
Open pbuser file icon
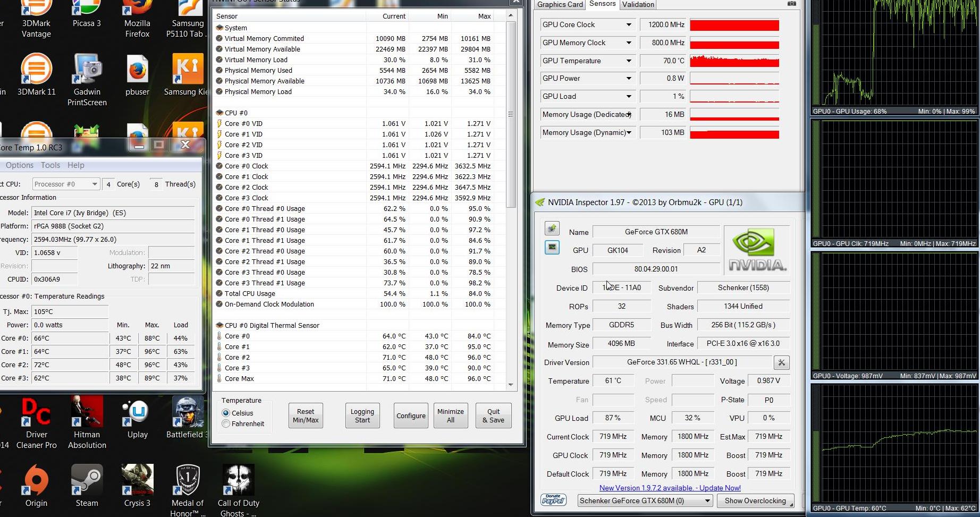[x=137, y=75]
